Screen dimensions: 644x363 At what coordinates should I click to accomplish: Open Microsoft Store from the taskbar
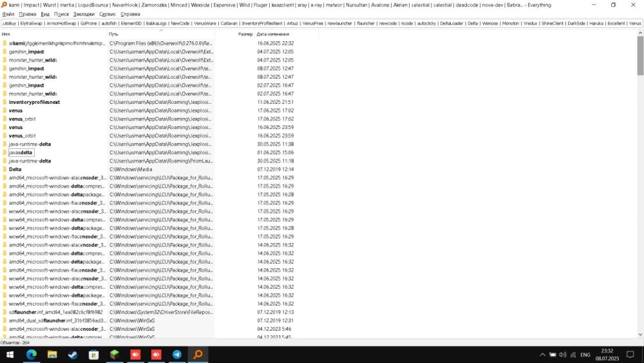click(x=93, y=355)
